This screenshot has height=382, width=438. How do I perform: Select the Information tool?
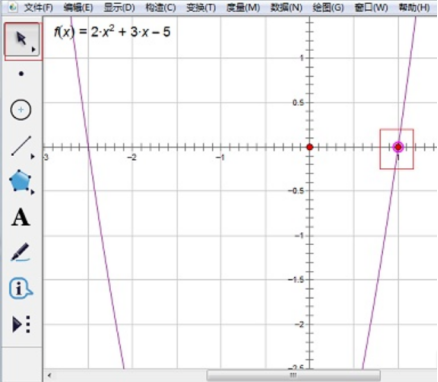click(x=21, y=288)
